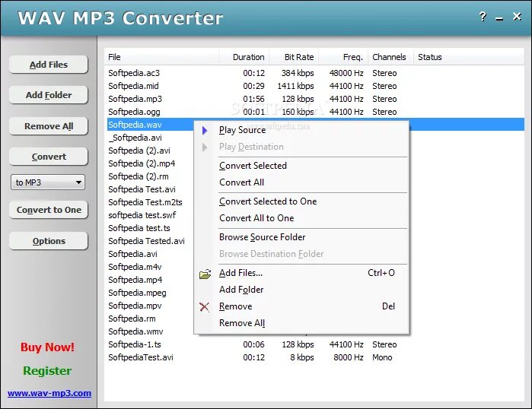The width and height of the screenshot is (532, 409).
Task: Minimize the WAV MP3 Converter window
Action: [x=499, y=19]
